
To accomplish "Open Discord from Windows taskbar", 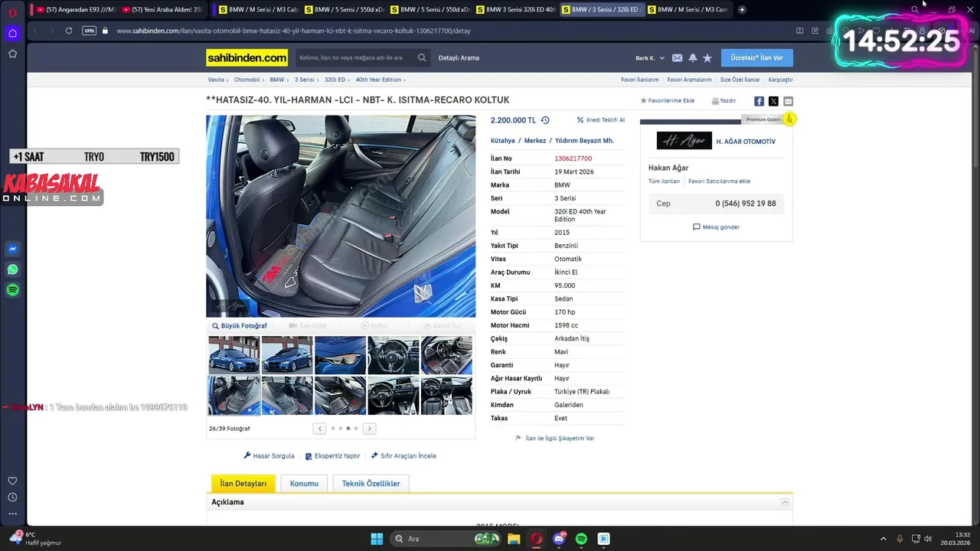I will click(559, 539).
